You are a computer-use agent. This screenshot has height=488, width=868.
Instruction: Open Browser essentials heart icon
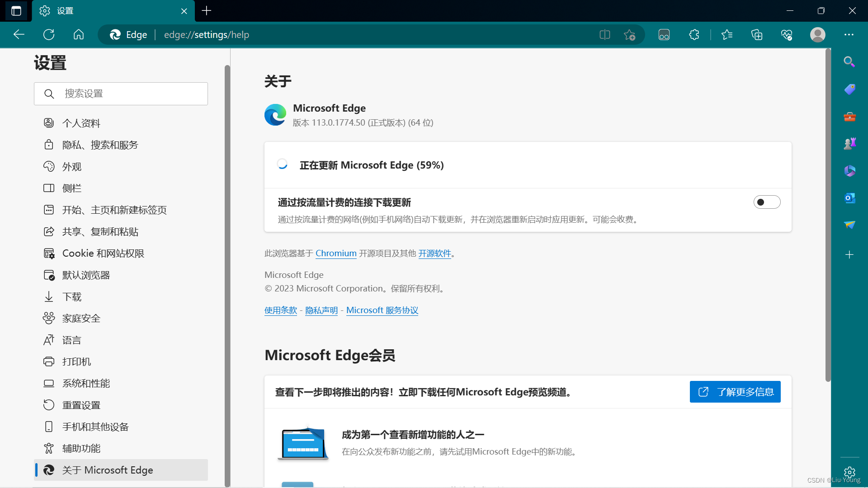(x=787, y=34)
